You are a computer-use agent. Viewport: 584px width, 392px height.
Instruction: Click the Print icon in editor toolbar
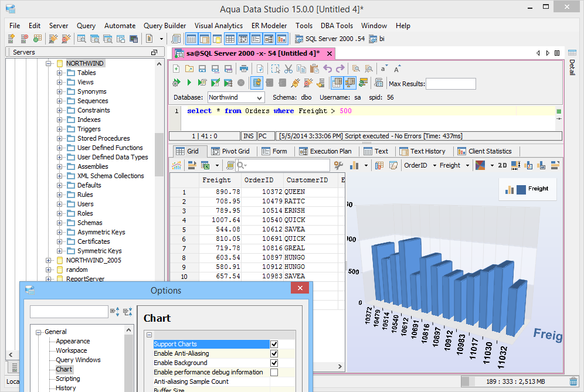243,69
